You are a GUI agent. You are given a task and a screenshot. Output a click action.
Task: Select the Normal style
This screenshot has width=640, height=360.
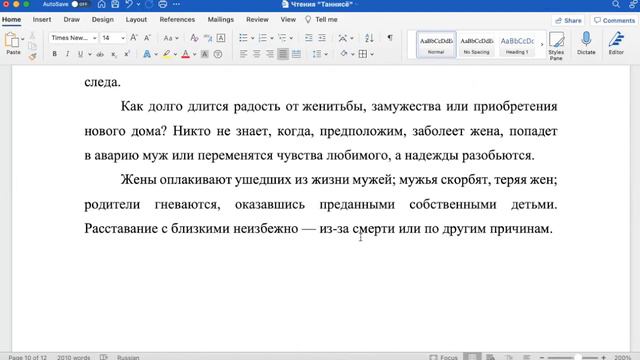click(x=436, y=44)
